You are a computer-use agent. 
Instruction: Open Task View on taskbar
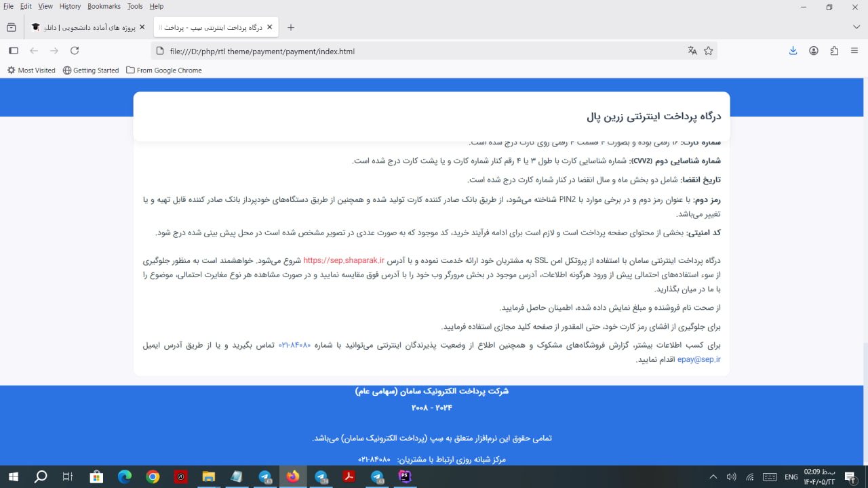[x=68, y=476]
